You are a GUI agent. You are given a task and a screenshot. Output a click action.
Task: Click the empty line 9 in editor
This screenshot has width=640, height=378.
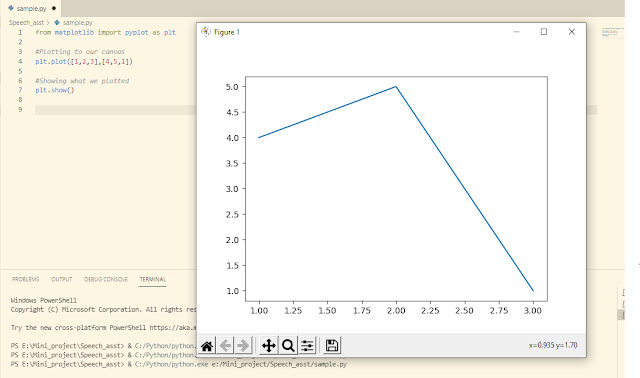pyautogui.click(x=116, y=110)
